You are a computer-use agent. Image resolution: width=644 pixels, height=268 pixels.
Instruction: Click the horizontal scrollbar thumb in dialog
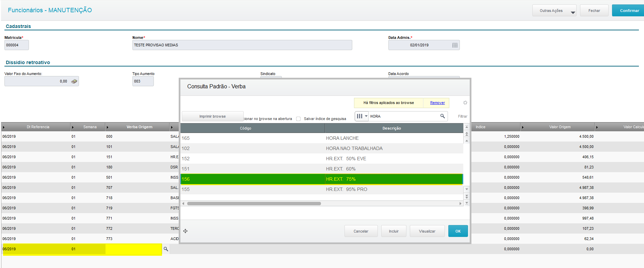[x=254, y=204]
